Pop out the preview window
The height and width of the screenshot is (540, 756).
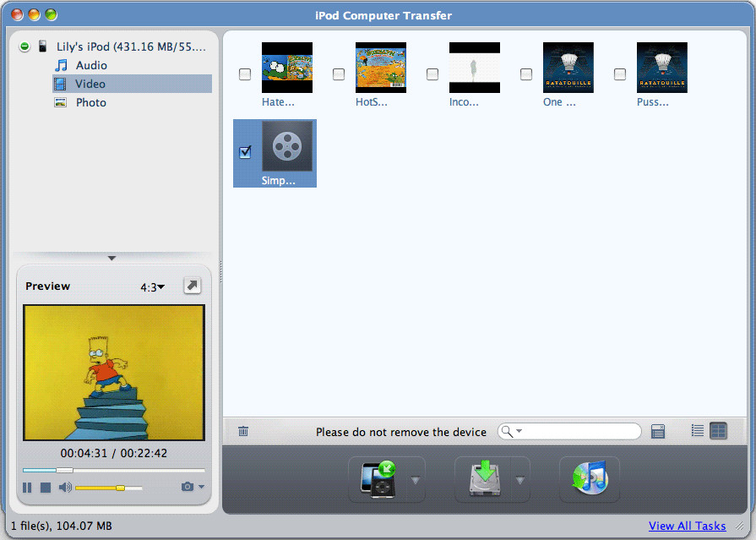coord(192,286)
